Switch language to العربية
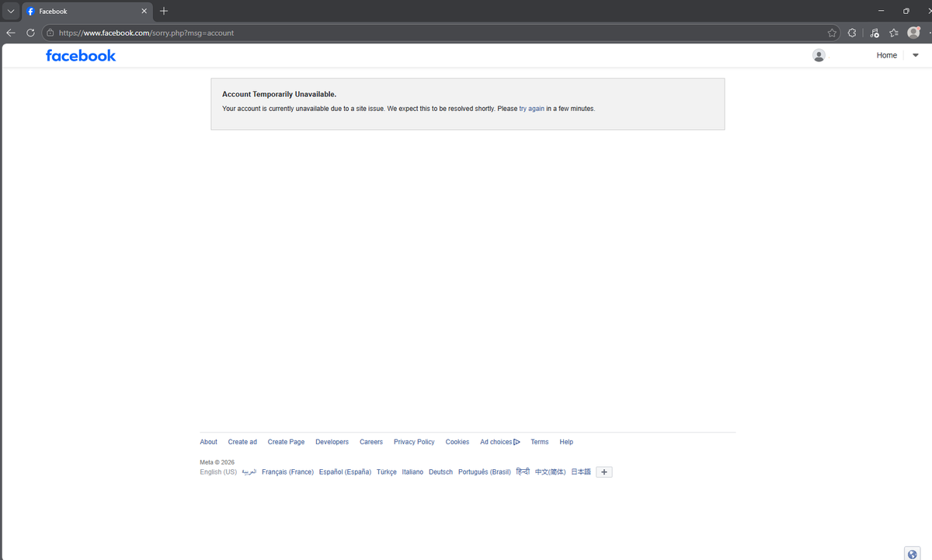The height and width of the screenshot is (560, 932). pos(249,472)
